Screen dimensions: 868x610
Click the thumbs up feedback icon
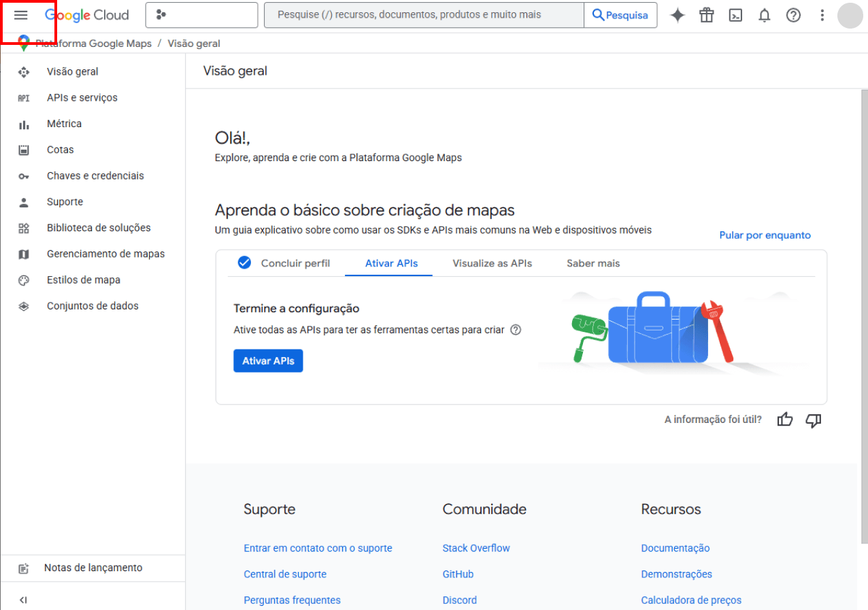[785, 420]
